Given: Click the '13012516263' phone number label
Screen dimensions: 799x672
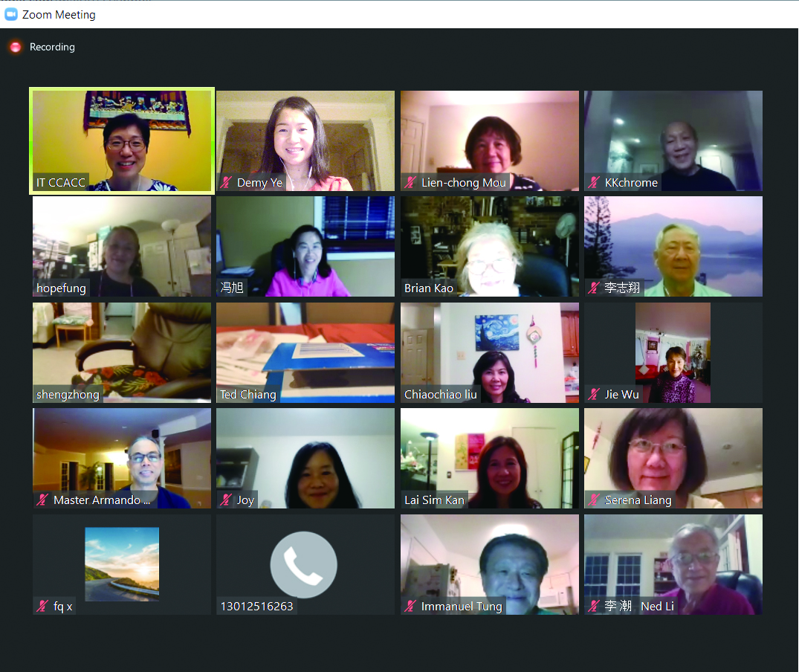Looking at the screenshot, I should click(x=257, y=607).
